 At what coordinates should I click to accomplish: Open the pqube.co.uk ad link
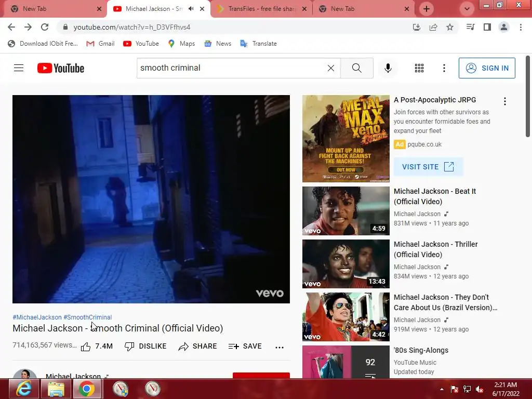pyautogui.click(x=424, y=144)
